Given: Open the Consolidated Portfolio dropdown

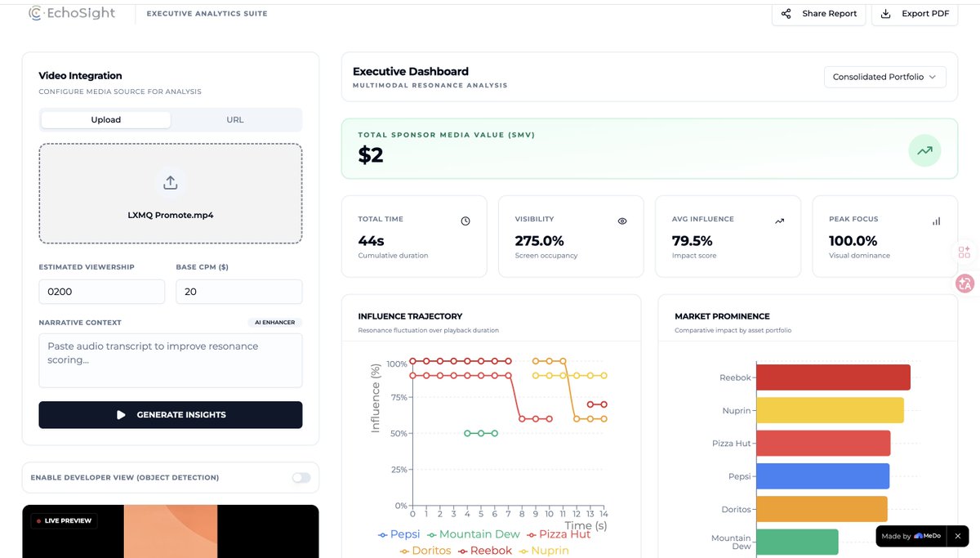Looking at the screenshot, I should point(884,77).
